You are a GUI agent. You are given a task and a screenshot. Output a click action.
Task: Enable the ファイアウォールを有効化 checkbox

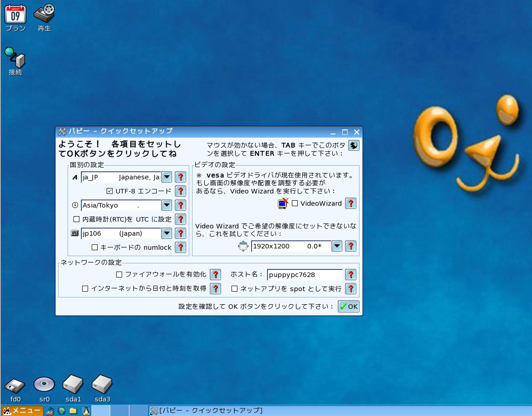(x=119, y=275)
